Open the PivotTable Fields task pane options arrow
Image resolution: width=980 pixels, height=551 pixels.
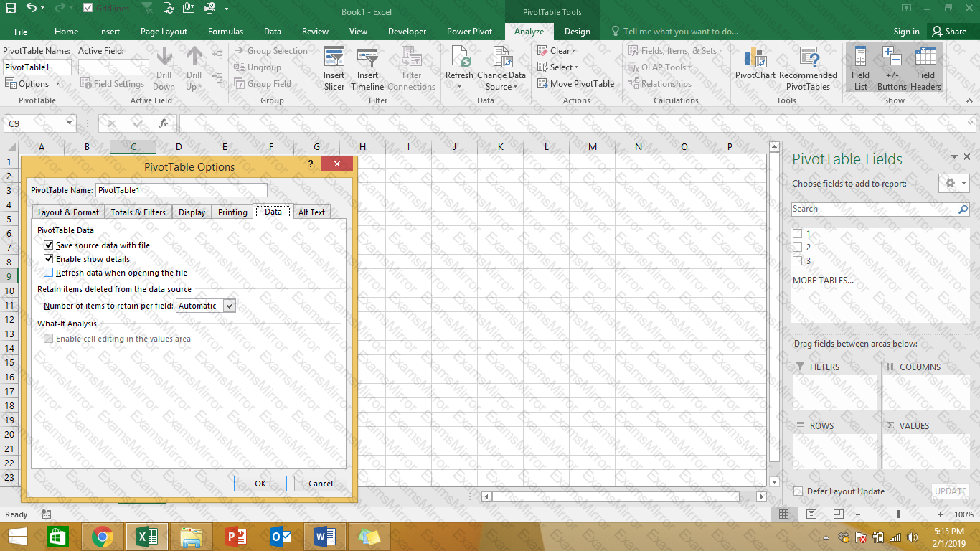click(x=954, y=156)
